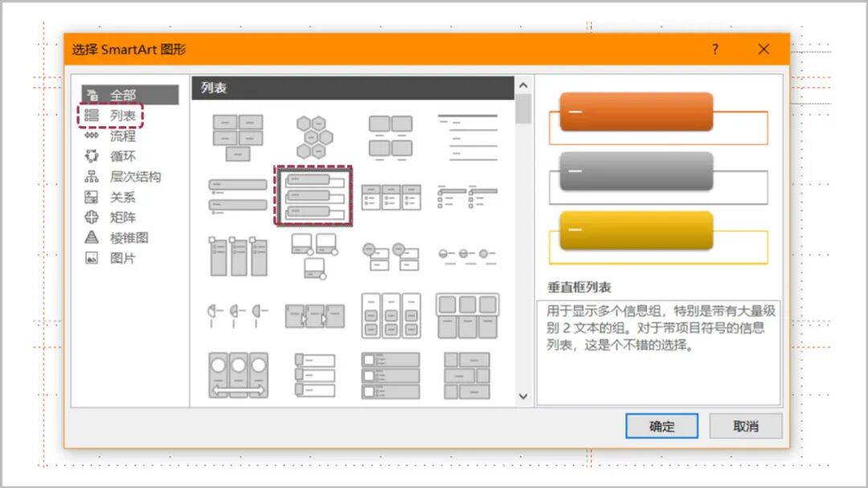Choose the 循环 (Cycle) category
Viewport: 868px width, 488px height.
111,156
